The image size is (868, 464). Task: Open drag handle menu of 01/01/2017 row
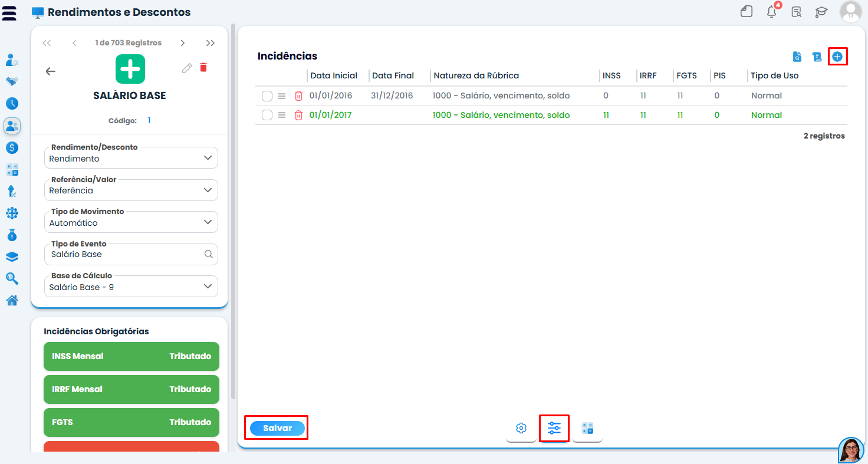282,115
